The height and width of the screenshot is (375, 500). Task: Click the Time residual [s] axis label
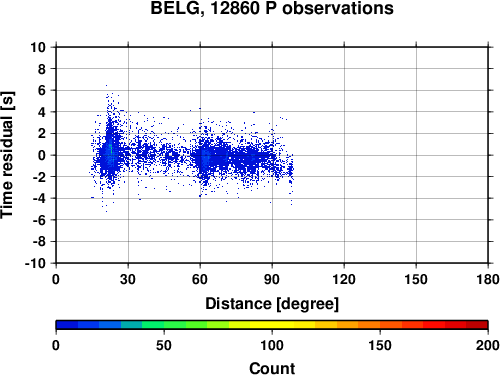7,155
